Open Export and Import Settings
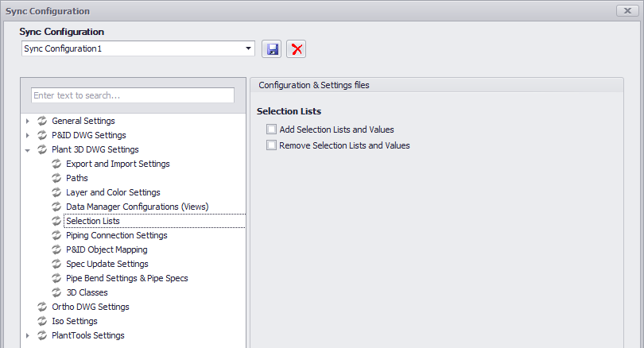Viewport: 644px width, 348px height. pyautogui.click(x=118, y=164)
